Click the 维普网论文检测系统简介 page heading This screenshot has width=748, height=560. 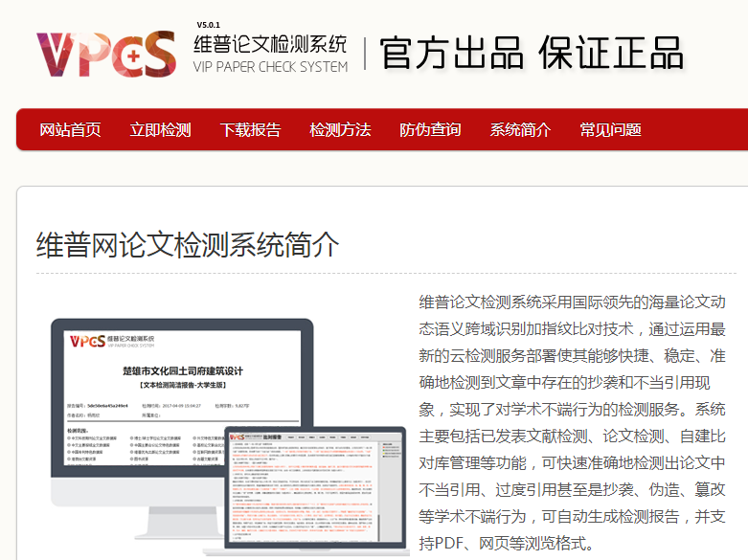(x=188, y=245)
